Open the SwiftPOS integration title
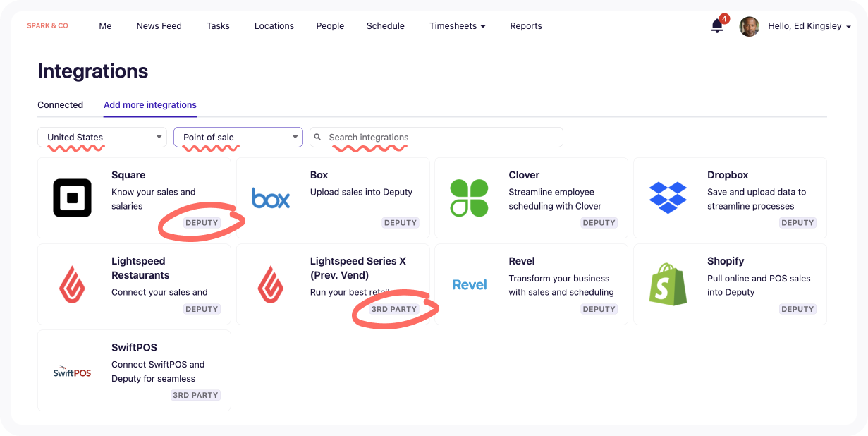 [x=134, y=348]
